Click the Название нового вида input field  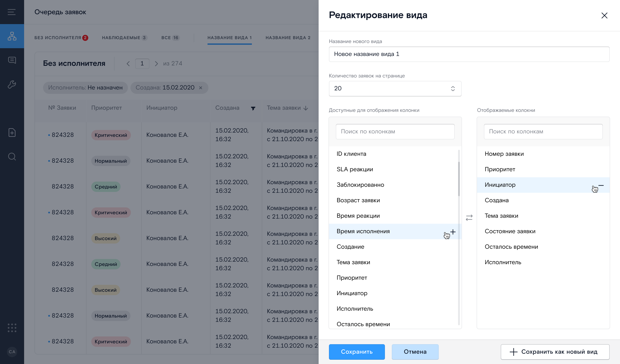click(x=469, y=54)
